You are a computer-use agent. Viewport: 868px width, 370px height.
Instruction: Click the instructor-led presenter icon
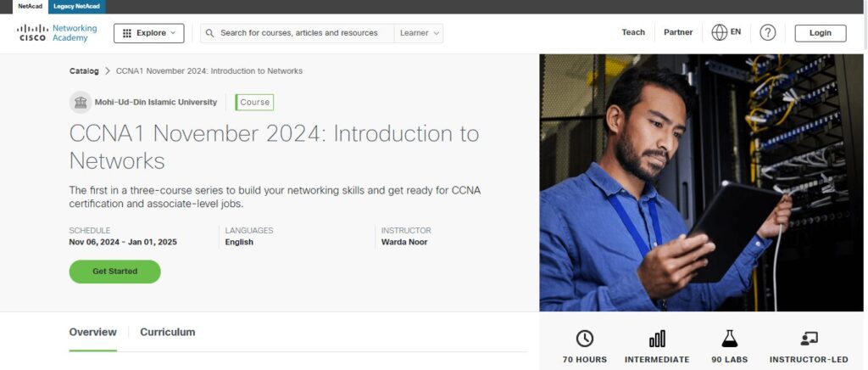[x=809, y=339]
